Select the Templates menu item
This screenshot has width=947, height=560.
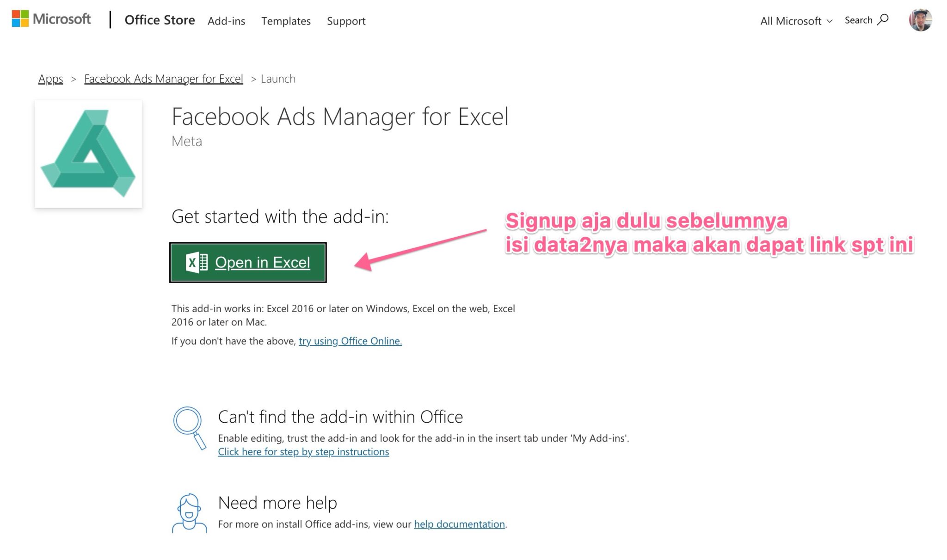tap(286, 21)
